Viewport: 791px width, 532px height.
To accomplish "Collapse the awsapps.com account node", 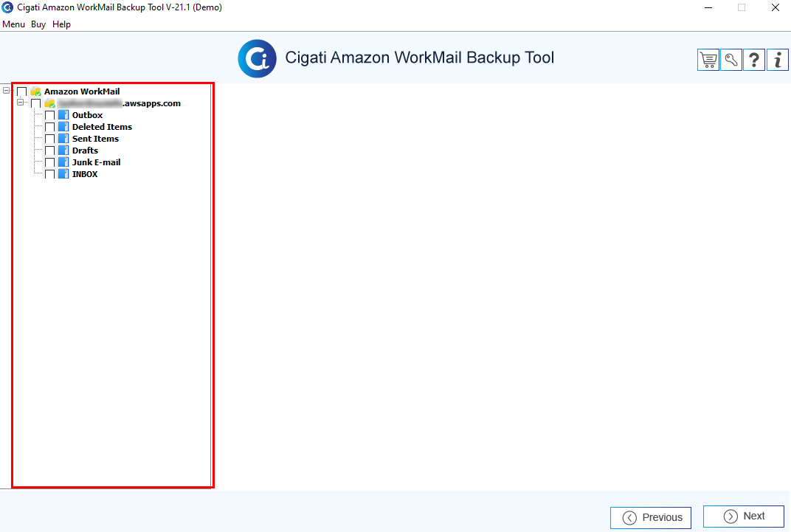I will click(20, 103).
